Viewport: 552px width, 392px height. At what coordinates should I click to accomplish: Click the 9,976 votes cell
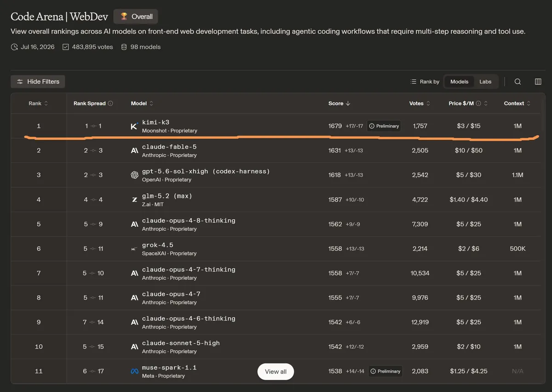point(420,297)
